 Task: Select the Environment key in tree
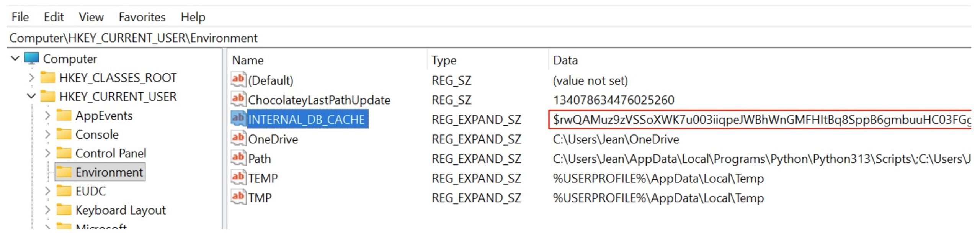[109, 172]
